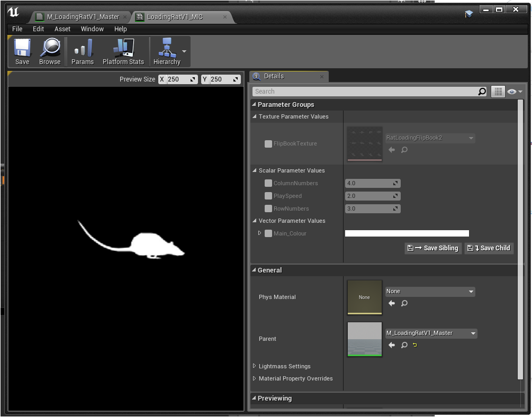532x417 pixels.
Task: Click the Save Sibling button
Action: [x=433, y=248]
